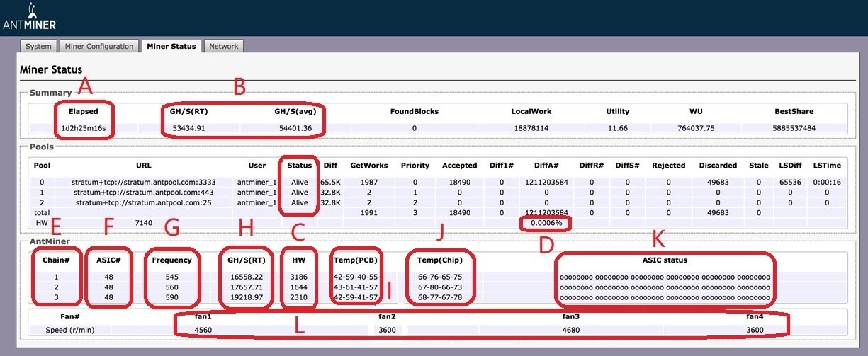This screenshot has width=868, height=356.
Task: Click the fan1 speed value 4560
Action: [x=203, y=330]
